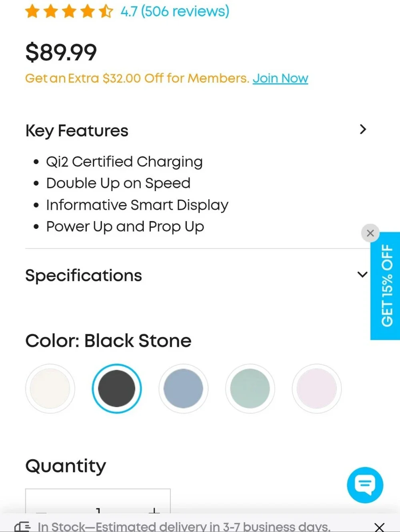Click the Join Now link

pos(280,78)
